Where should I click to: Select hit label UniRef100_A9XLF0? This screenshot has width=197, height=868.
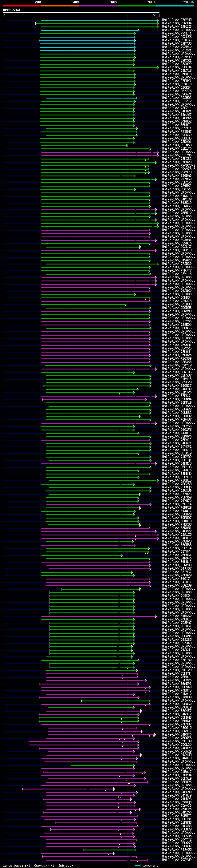coord(177,84)
